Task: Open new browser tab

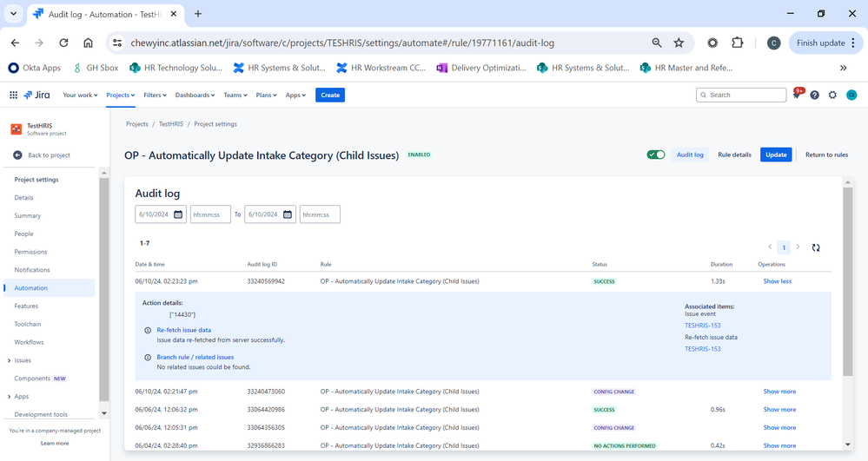Action: pos(197,14)
